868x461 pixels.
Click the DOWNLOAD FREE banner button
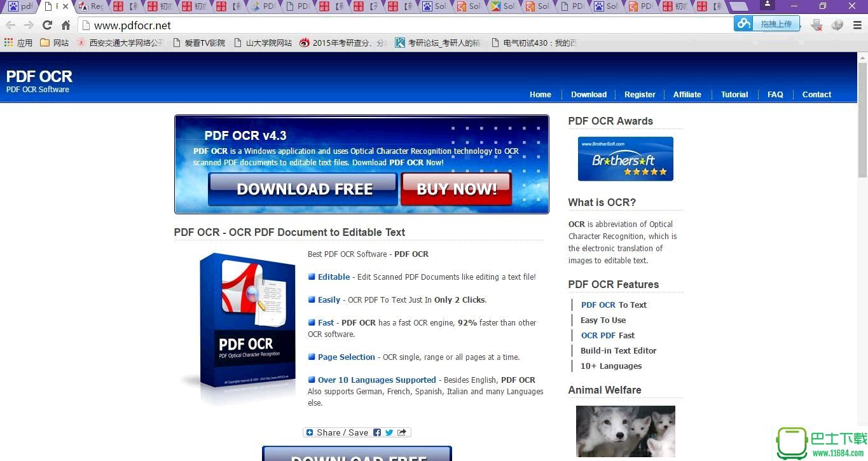tap(303, 189)
